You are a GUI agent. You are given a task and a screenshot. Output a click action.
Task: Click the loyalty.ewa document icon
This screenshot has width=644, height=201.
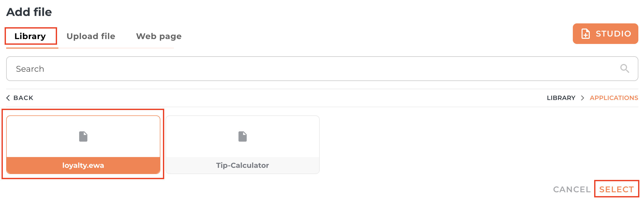83,136
